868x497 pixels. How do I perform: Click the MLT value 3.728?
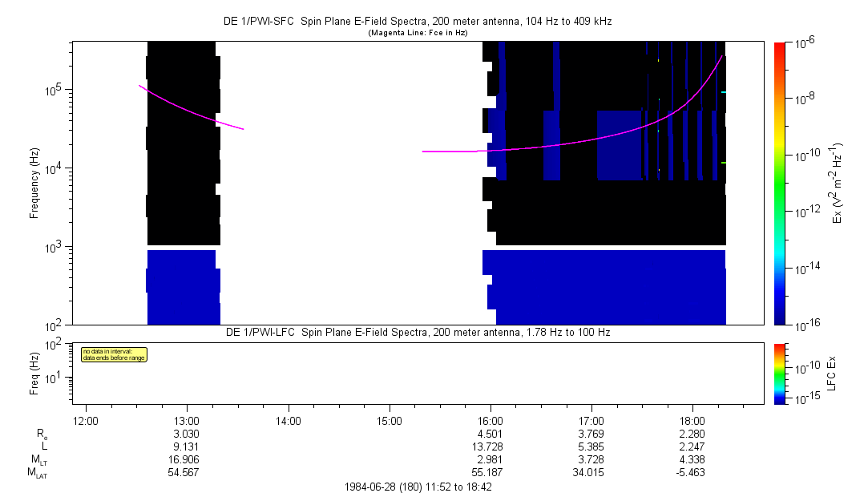coord(591,459)
